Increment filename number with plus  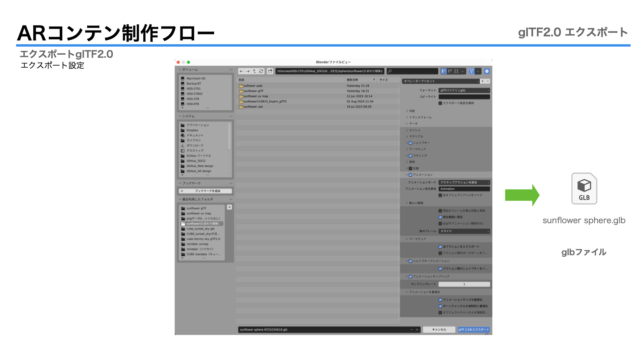[x=417, y=330]
